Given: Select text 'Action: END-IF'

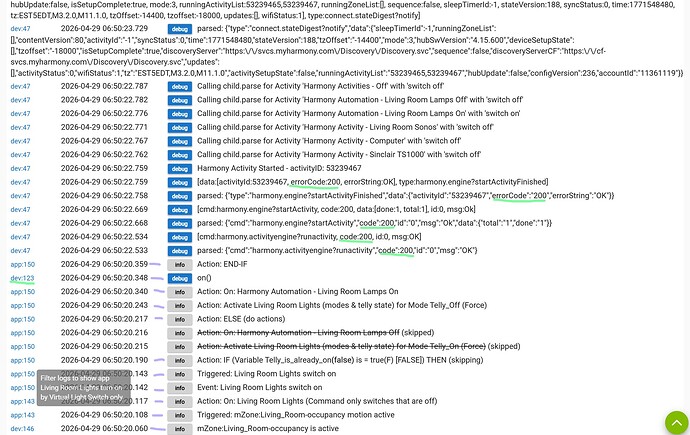Looking at the screenshot, I should point(222,264).
